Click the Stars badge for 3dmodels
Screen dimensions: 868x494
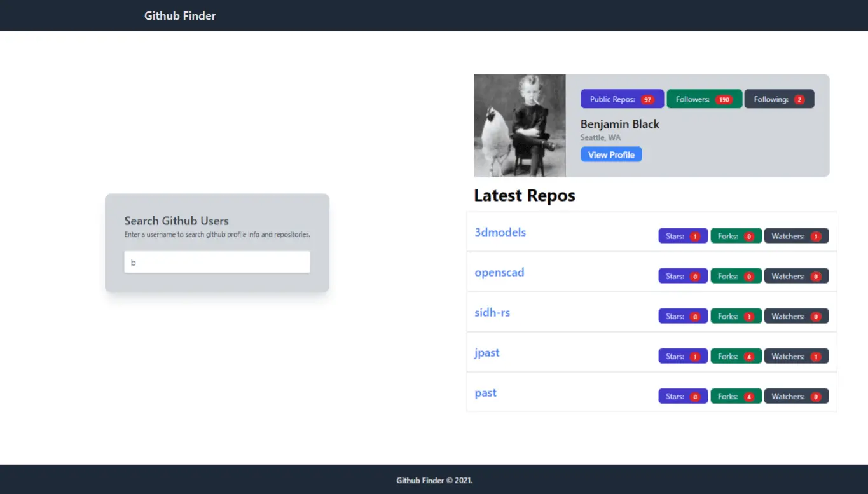pos(682,235)
